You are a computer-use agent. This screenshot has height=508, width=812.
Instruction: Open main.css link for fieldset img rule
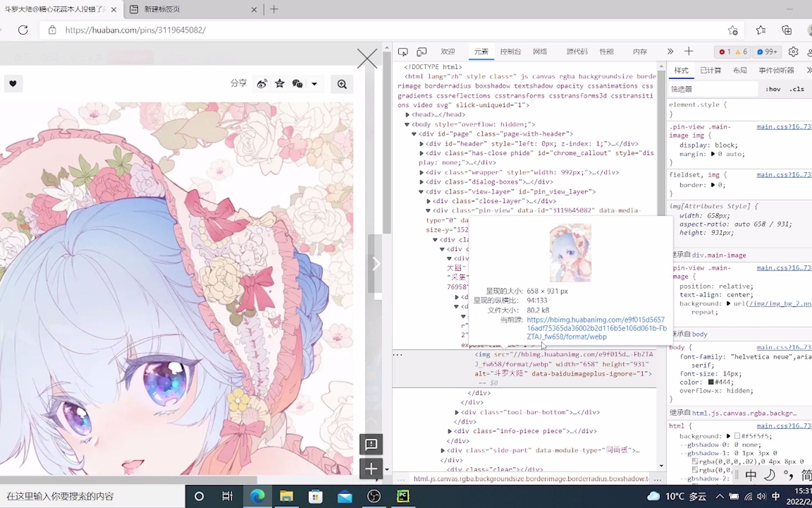point(784,175)
